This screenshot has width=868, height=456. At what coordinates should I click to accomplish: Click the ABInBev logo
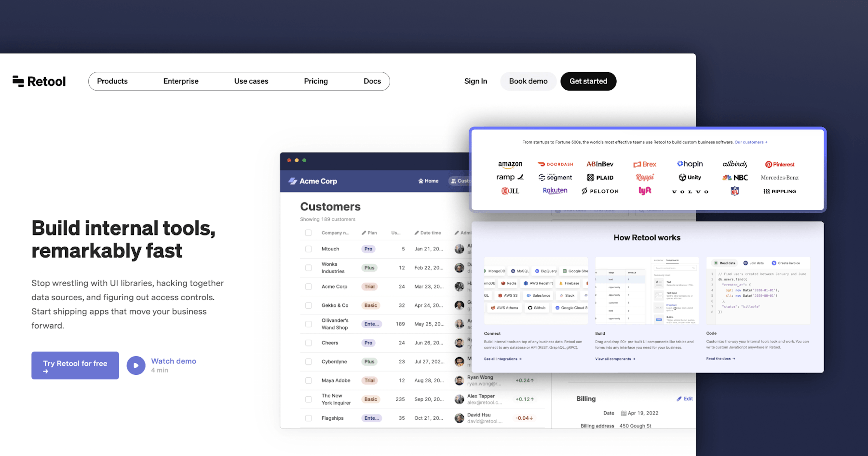[x=600, y=164]
